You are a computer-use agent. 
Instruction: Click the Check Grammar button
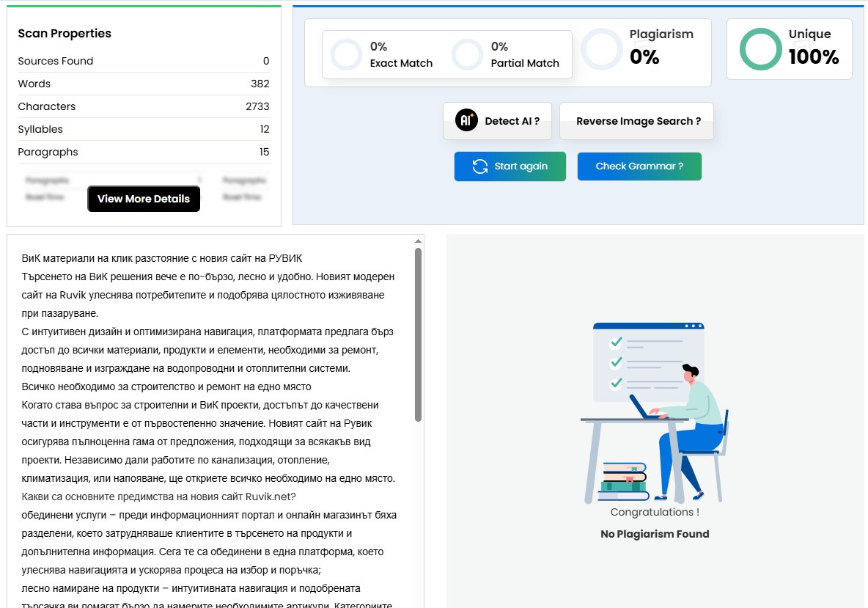click(639, 166)
